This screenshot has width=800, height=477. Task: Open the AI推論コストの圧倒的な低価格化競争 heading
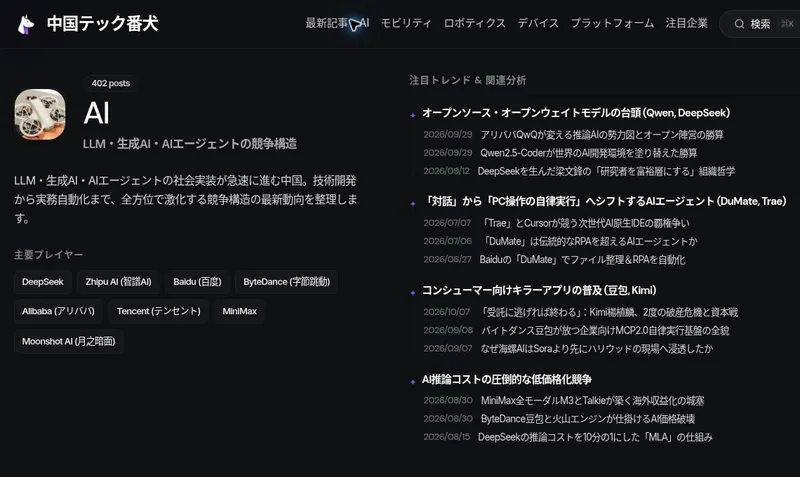click(507, 380)
